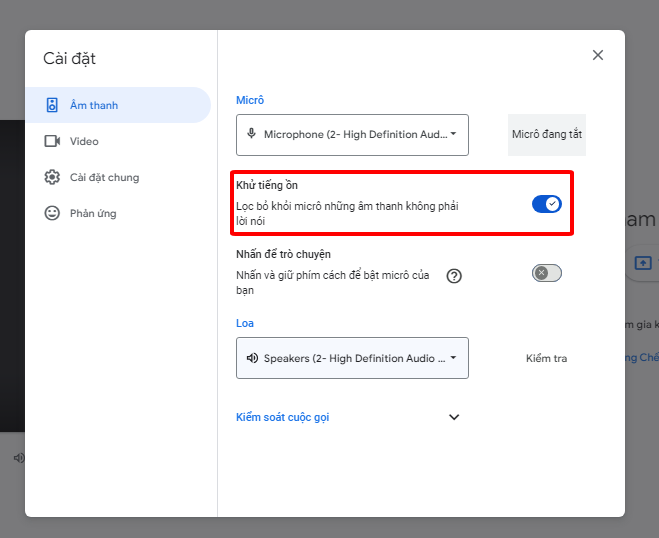Screen dimensions: 659x538
Task: Click the speaker icon in Loa field
Action: coord(252,358)
